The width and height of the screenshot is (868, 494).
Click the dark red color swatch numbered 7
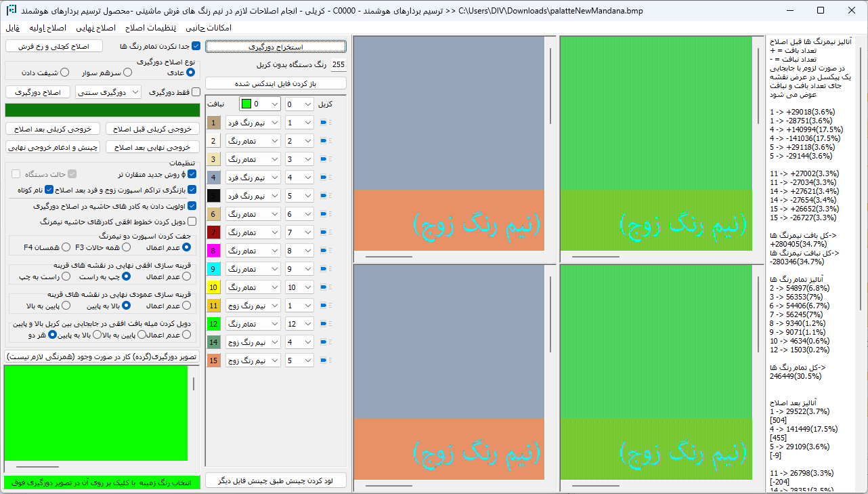click(213, 232)
